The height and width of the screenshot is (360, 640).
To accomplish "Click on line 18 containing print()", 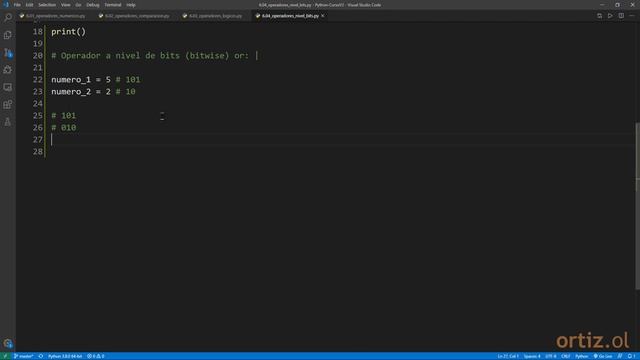I will pos(69,32).
